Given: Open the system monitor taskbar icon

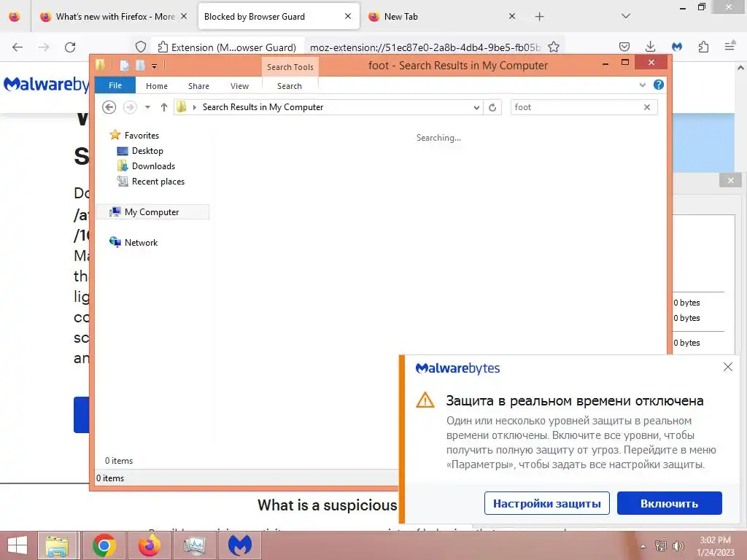Looking at the screenshot, I should pos(194,545).
